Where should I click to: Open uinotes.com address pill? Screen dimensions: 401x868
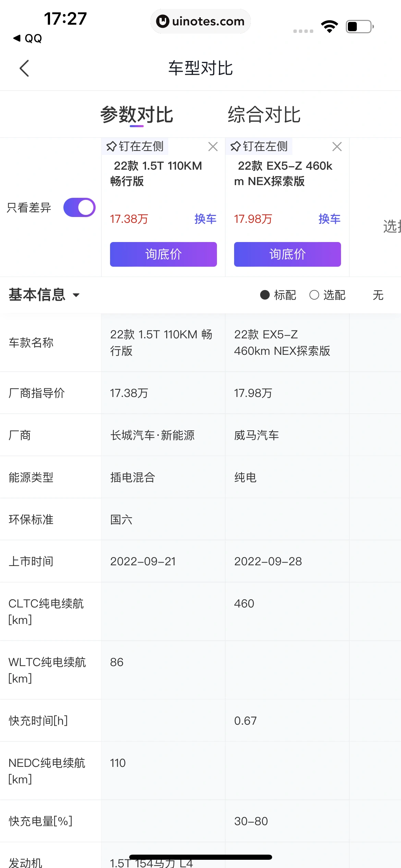pos(200,21)
